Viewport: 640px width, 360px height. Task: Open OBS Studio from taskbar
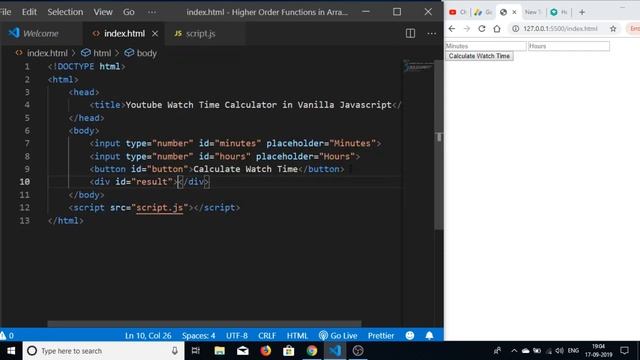pos(358,351)
